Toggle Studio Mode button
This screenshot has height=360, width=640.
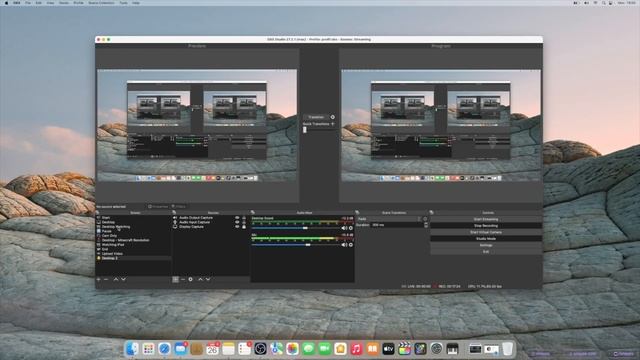pyautogui.click(x=486, y=239)
